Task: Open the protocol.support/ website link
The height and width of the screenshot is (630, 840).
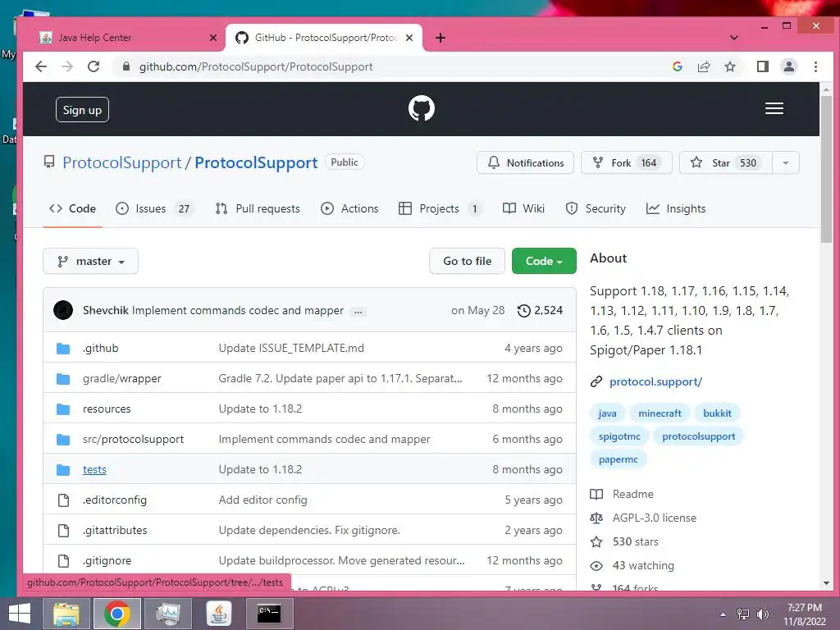Action: pos(655,381)
